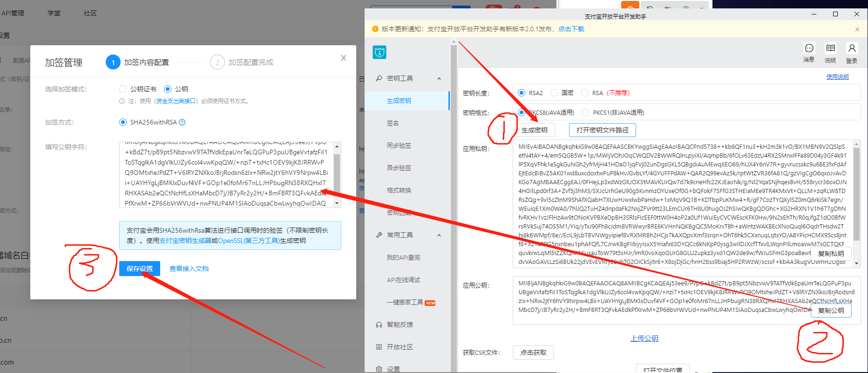Click down arrow of 应用私钥 scrollbar

coord(856,263)
